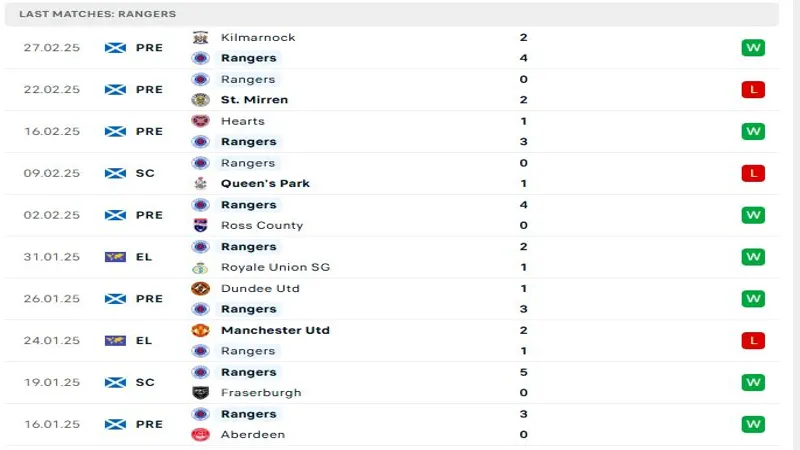Click the Queen's Park club crest icon
Screen dimensions: 800x450
201,184
